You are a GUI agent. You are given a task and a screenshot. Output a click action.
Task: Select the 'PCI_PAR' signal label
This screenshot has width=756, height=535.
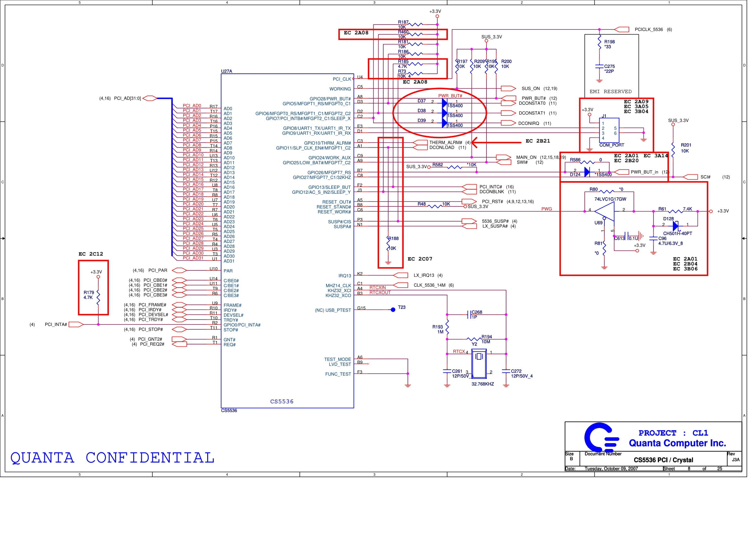pyautogui.click(x=158, y=270)
